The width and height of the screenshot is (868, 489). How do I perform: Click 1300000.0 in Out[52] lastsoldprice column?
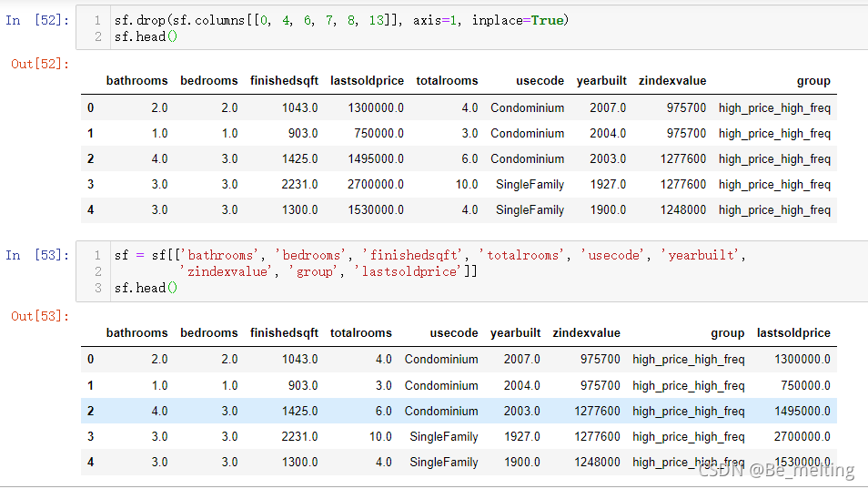[376, 108]
